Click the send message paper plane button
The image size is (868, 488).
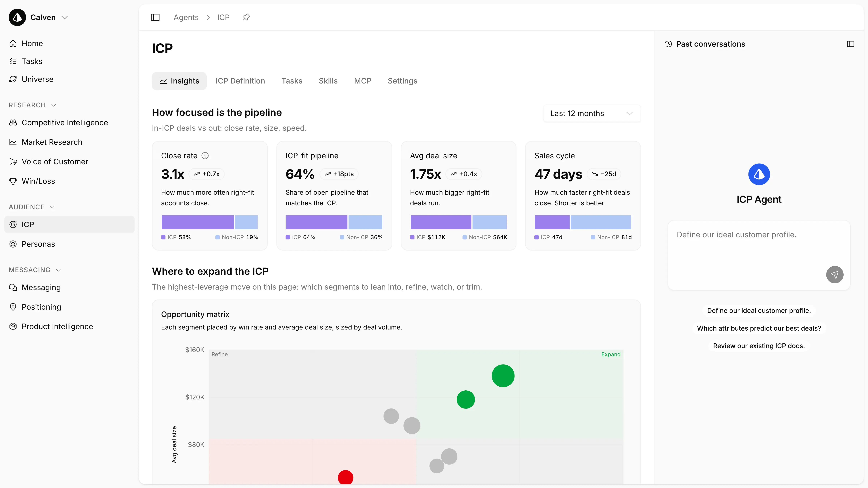(835, 275)
